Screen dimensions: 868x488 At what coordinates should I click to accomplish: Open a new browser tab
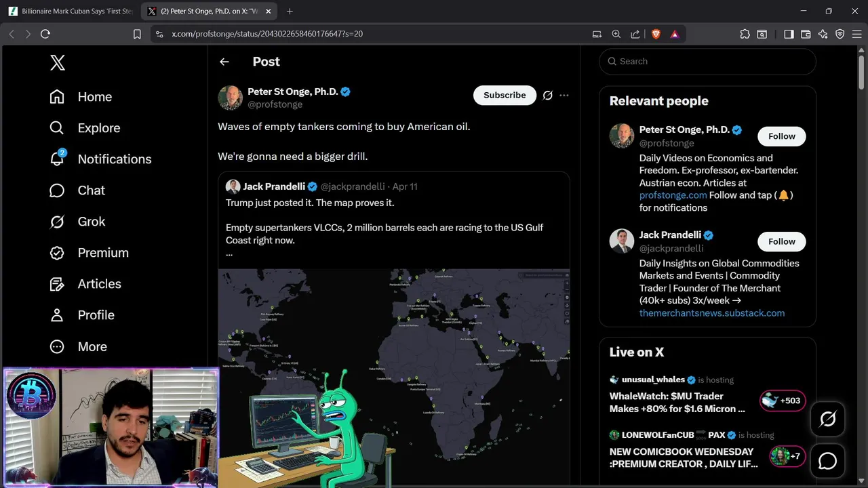290,12
